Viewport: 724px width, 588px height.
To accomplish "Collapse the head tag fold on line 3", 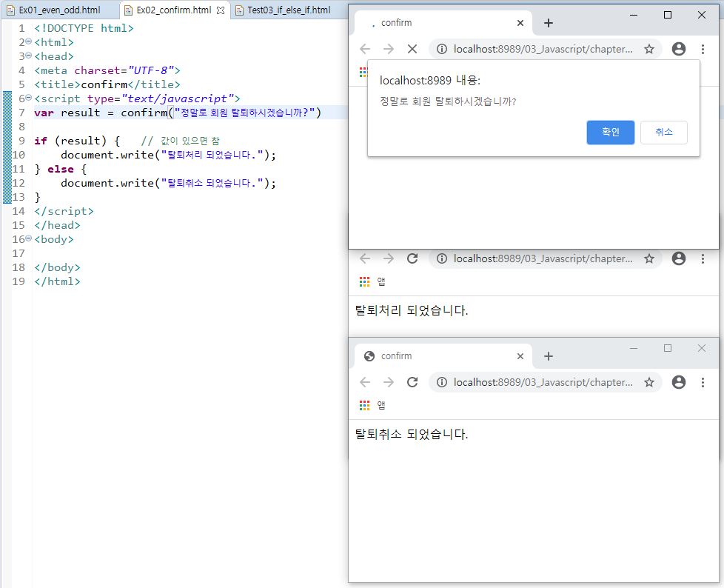I will pos(29,56).
